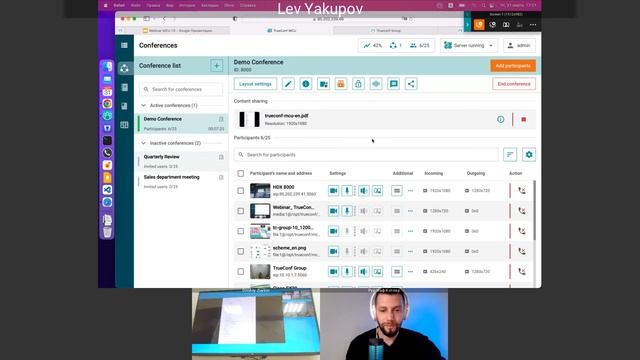
Task: Toggle camera for HDX 8000
Action: point(333,191)
